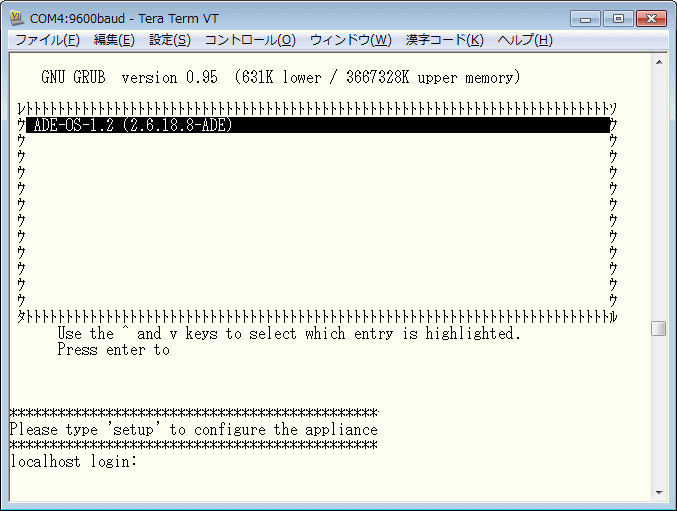677x511 pixels.
Task: Close the Tera Term window
Action: click(650, 18)
